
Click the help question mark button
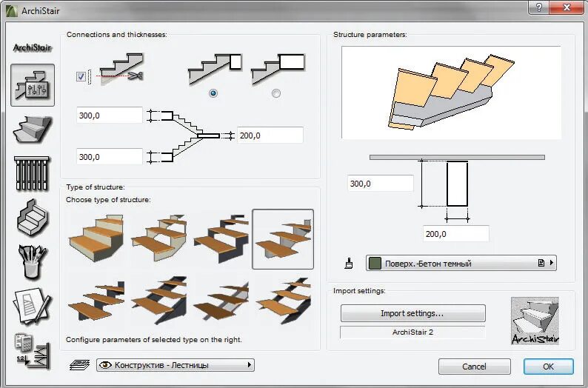tap(539, 7)
